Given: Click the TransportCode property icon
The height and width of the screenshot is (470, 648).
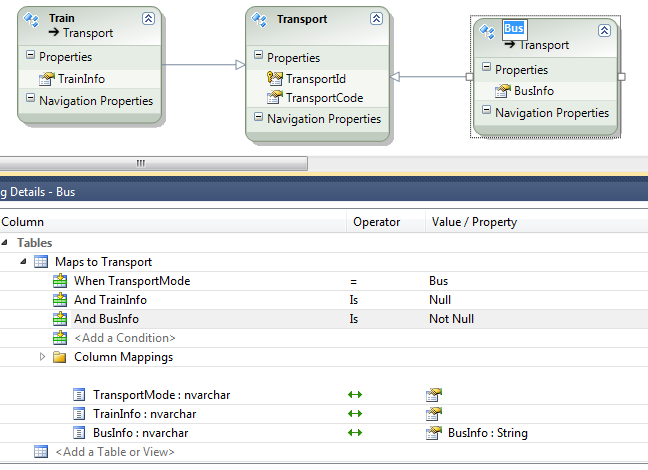Looking at the screenshot, I should pos(275,98).
